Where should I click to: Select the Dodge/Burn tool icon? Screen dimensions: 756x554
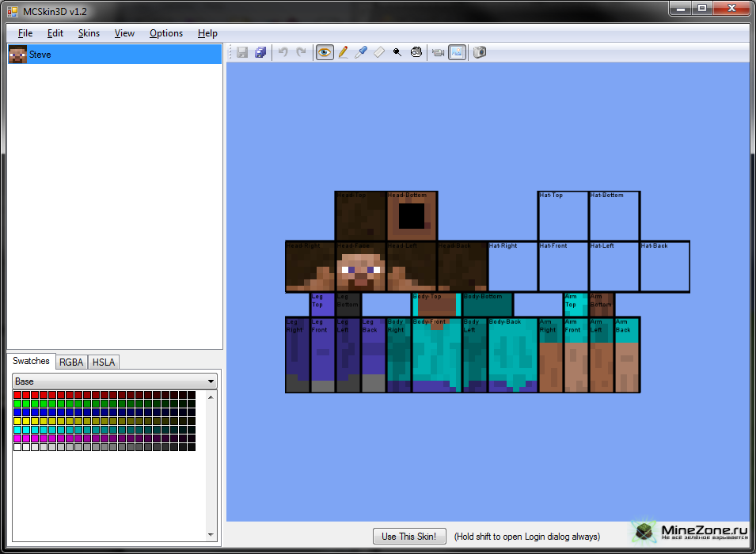[x=397, y=52]
